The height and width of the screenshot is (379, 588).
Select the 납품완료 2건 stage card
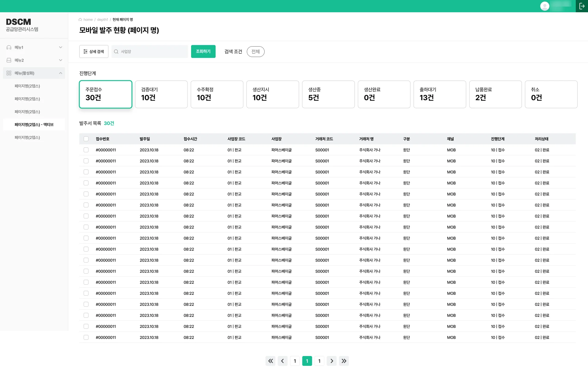point(496,94)
